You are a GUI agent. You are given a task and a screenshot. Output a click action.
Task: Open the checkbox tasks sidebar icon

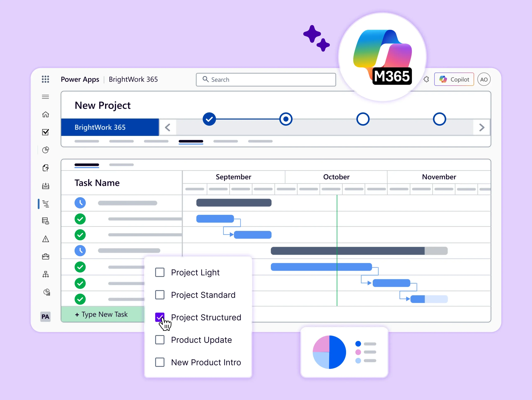tap(46, 132)
